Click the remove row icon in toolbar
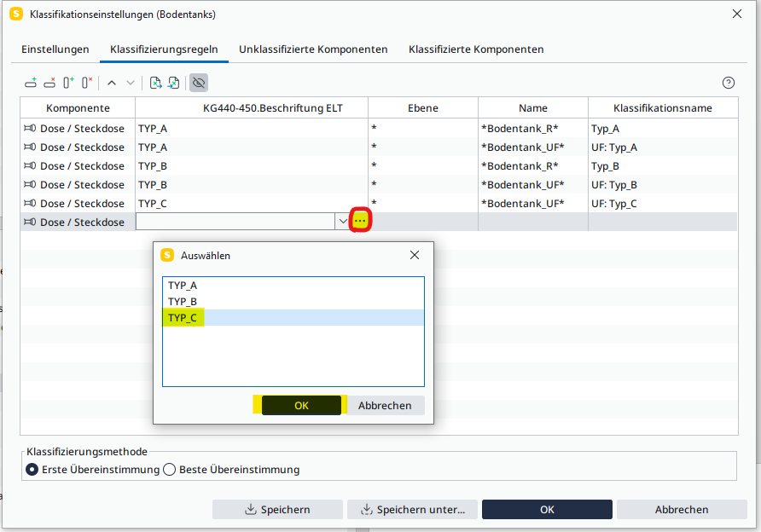The height and width of the screenshot is (532, 761). 49,83
